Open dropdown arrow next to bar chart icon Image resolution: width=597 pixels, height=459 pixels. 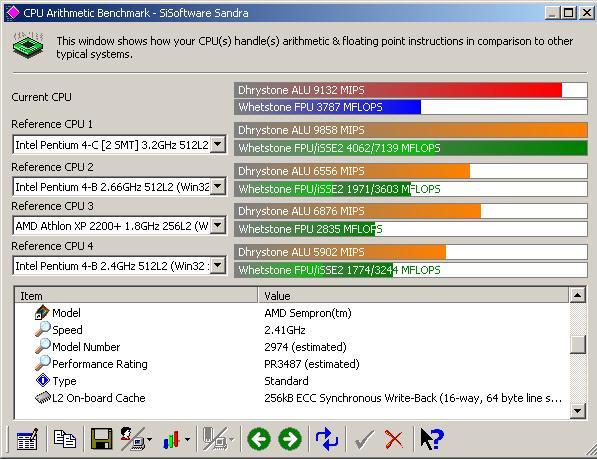point(187,440)
